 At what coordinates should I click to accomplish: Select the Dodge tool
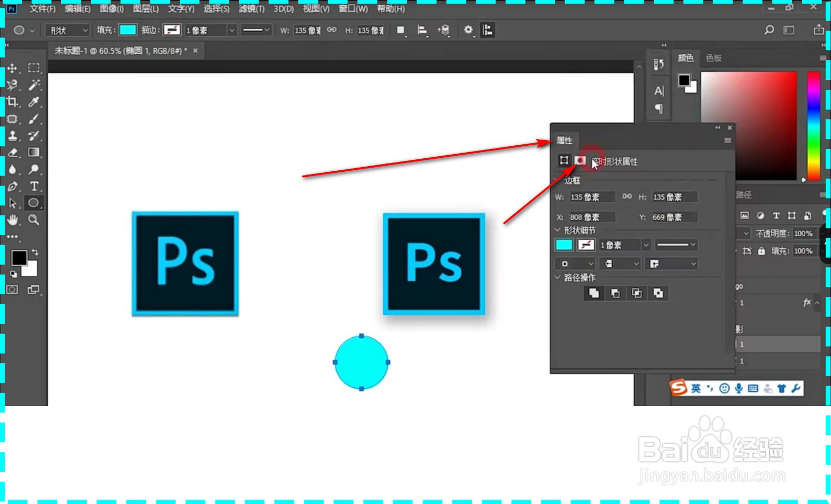(x=34, y=169)
